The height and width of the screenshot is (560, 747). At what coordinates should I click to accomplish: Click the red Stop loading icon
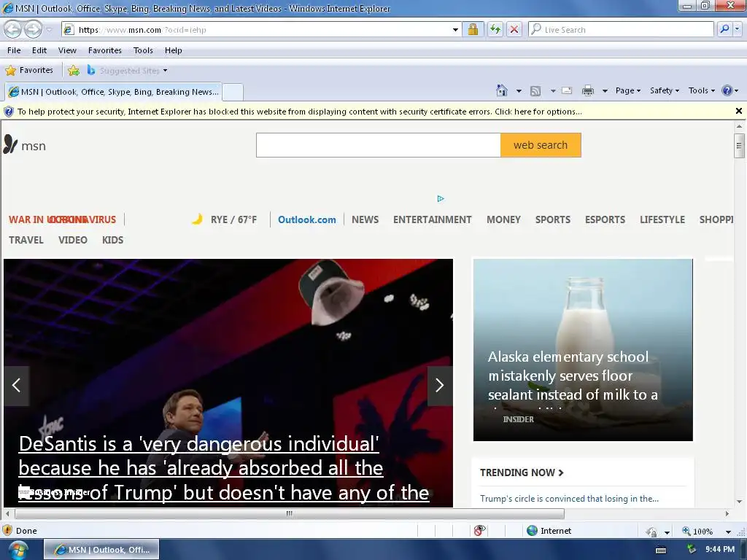514,29
